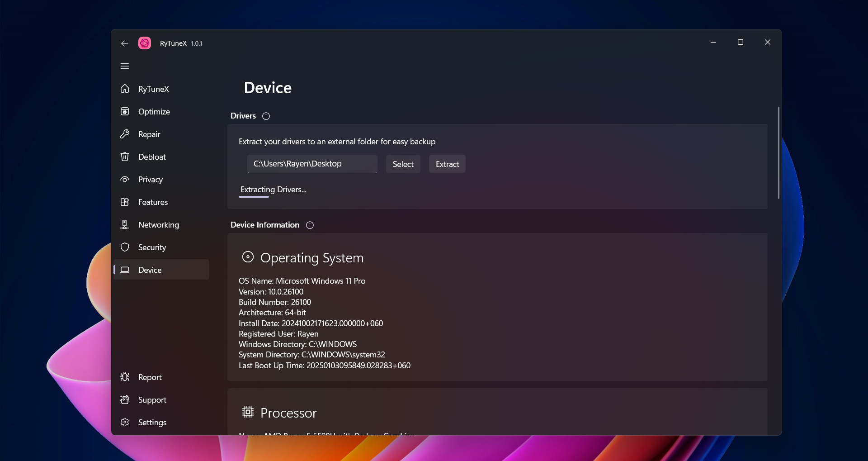
Task: Click the Processor chip icon
Action: [x=248, y=412]
